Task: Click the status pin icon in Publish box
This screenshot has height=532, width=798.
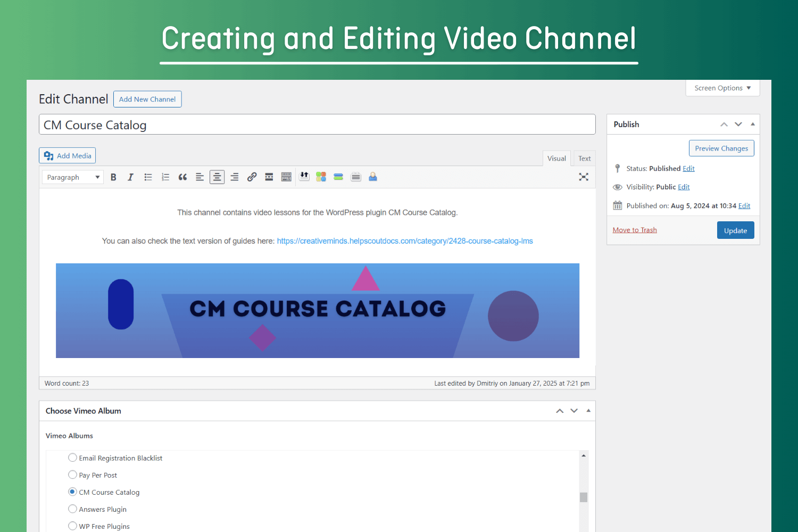Action: 618,169
